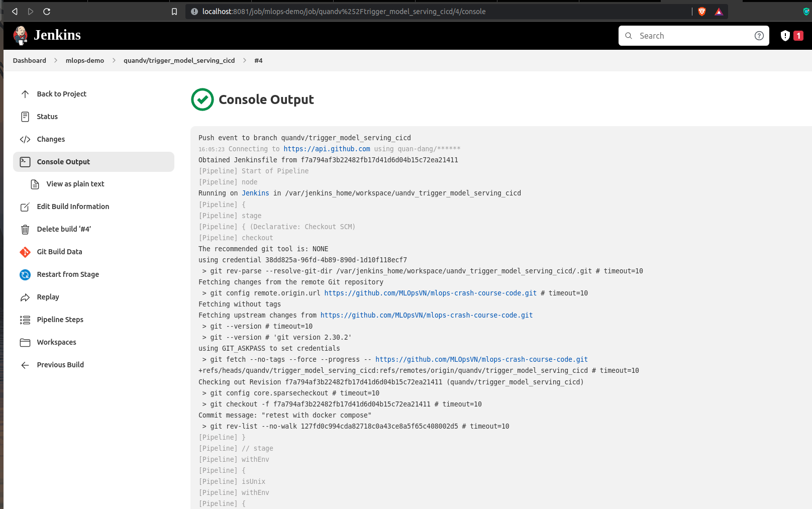
Task: Click the Brave Rewards triangle icon
Action: click(x=719, y=12)
